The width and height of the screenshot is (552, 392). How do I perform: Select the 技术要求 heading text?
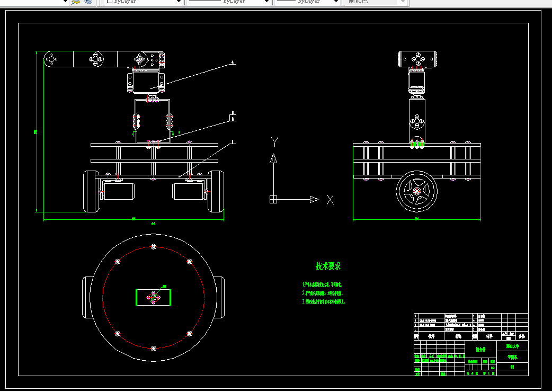pyautogui.click(x=328, y=266)
